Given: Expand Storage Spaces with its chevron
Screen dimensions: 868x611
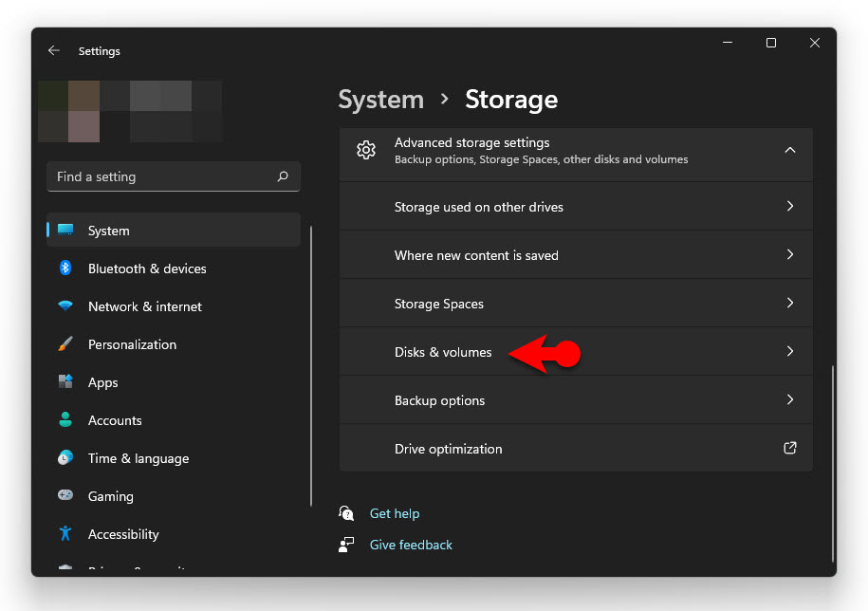Looking at the screenshot, I should point(789,304).
